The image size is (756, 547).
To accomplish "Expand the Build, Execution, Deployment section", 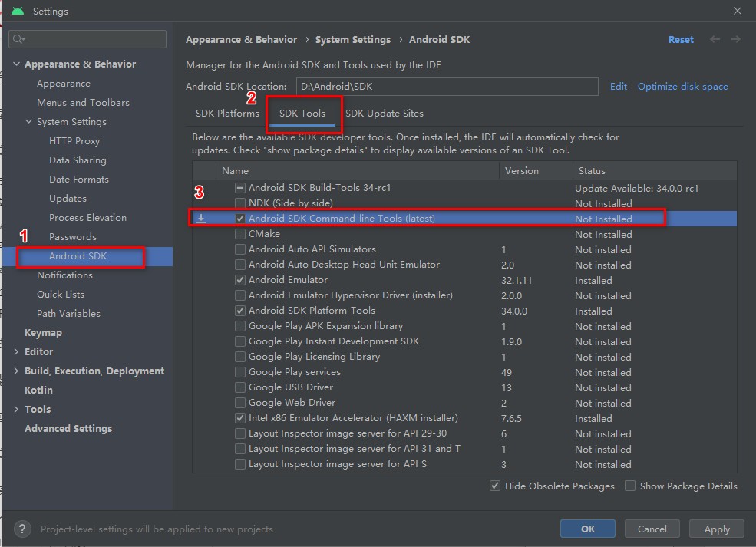I will pos(17,371).
